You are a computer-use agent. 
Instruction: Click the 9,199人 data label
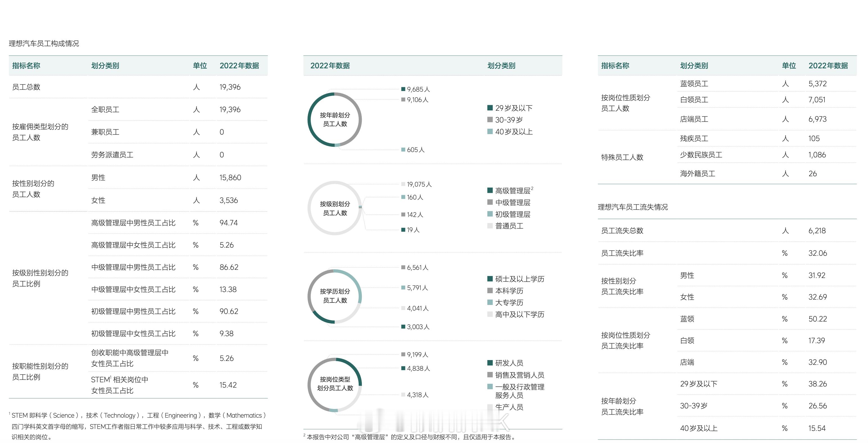pyautogui.click(x=417, y=355)
